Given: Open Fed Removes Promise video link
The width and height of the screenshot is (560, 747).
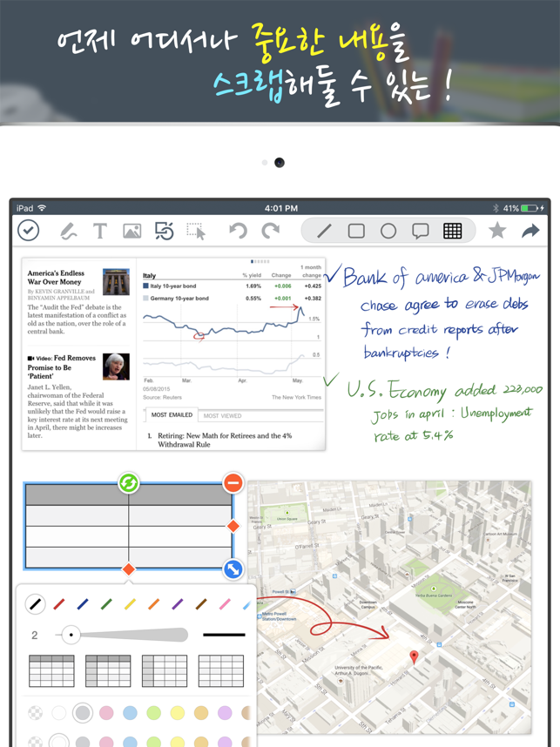Looking at the screenshot, I should pyautogui.click(x=62, y=367).
